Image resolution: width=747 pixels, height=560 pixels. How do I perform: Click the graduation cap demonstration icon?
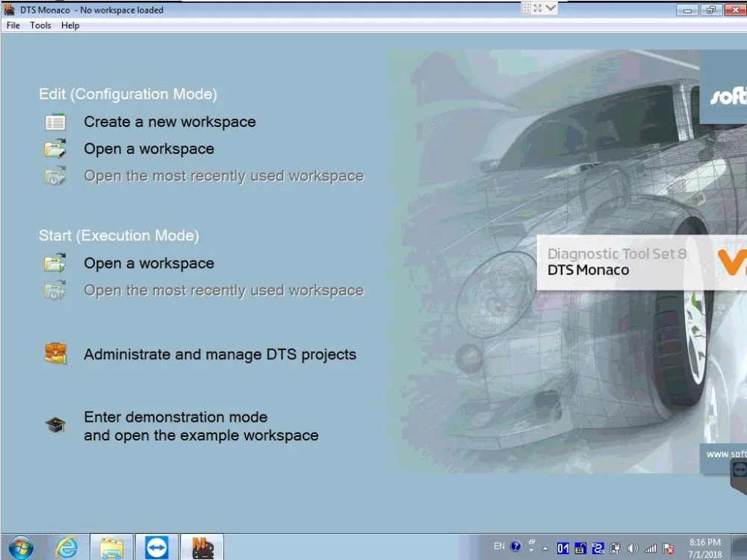(x=55, y=424)
